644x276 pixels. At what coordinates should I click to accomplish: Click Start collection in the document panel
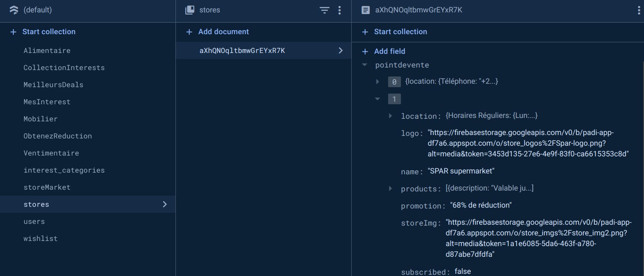401,32
